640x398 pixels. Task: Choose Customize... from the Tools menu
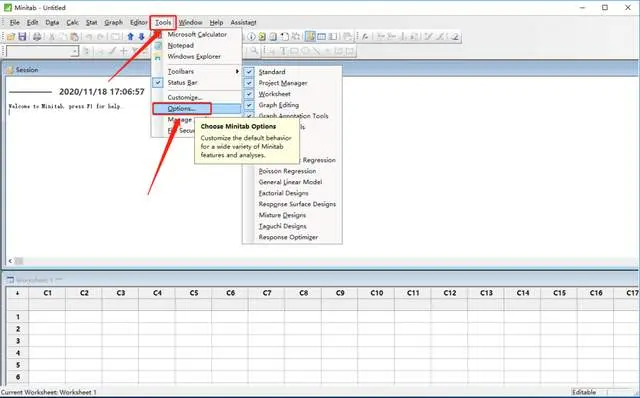coord(184,98)
